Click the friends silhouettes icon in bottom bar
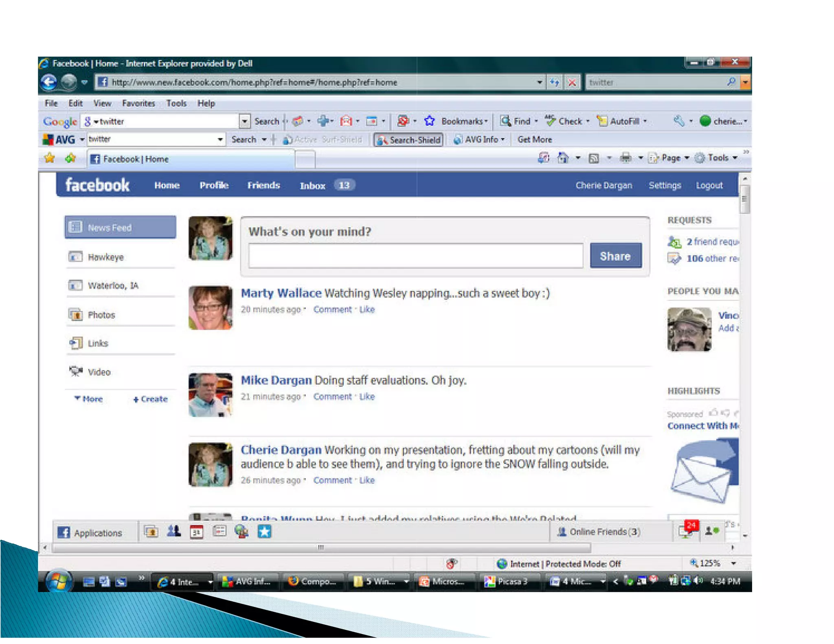This screenshot has width=834, height=644. (174, 531)
